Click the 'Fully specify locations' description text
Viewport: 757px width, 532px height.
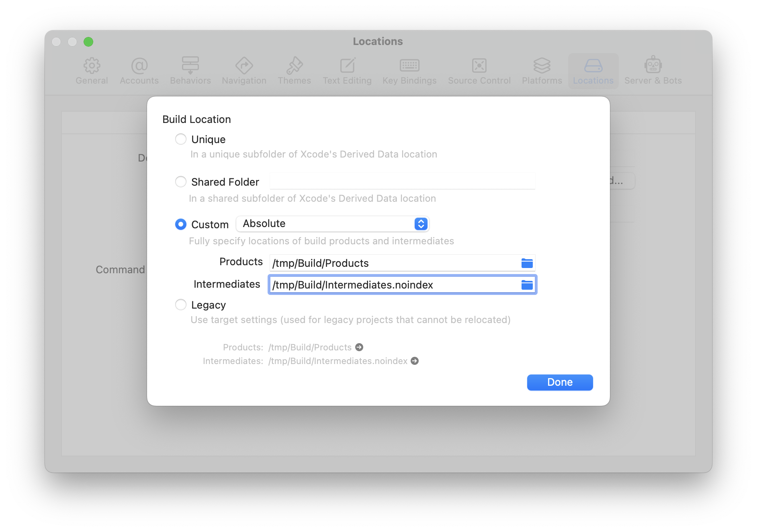click(x=321, y=241)
